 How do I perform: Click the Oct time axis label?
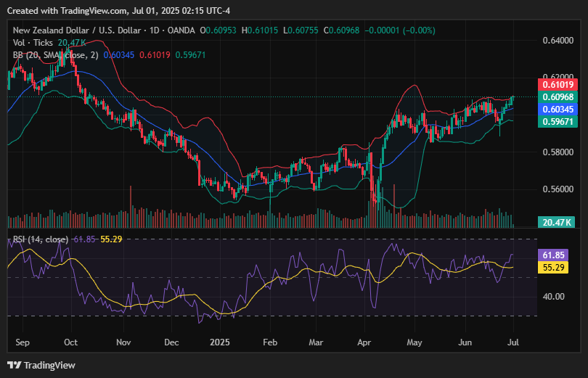pyautogui.click(x=70, y=342)
